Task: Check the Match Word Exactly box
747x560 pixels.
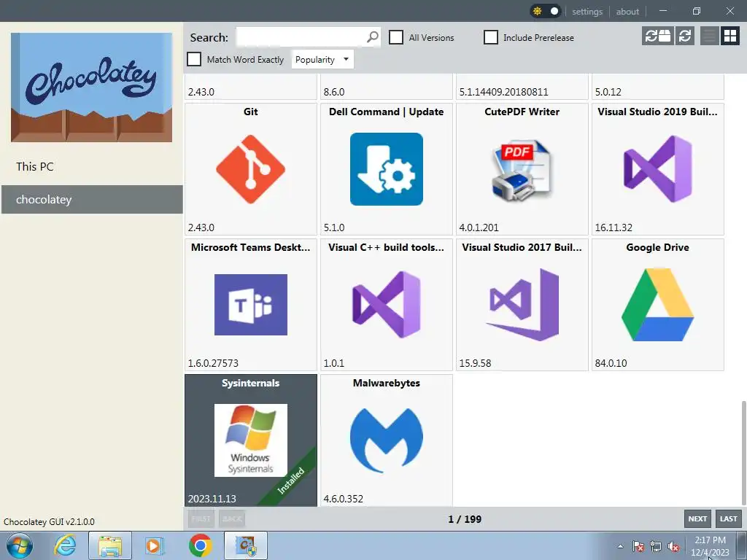Action: pos(194,59)
